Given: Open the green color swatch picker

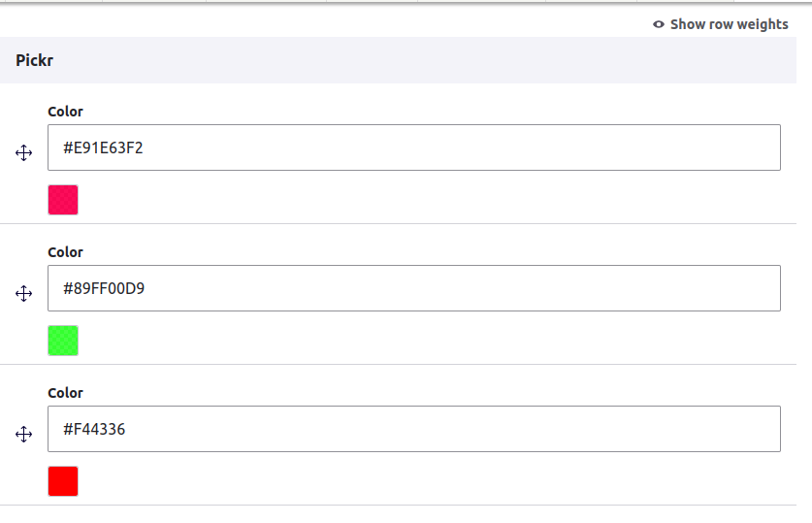Looking at the screenshot, I should [63, 341].
